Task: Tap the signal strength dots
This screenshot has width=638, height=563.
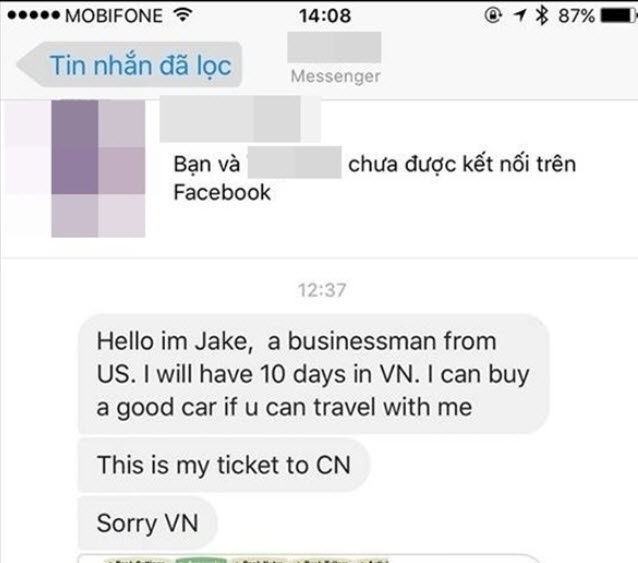Action: [x=33, y=15]
